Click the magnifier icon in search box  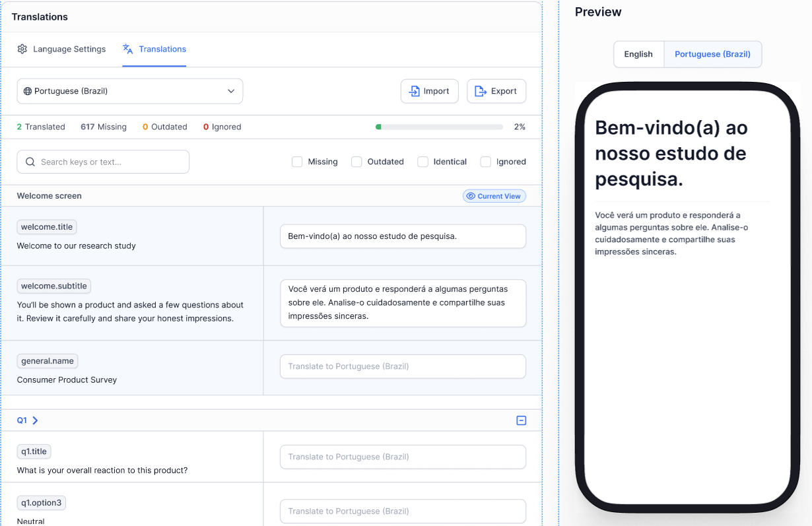pyautogui.click(x=30, y=162)
